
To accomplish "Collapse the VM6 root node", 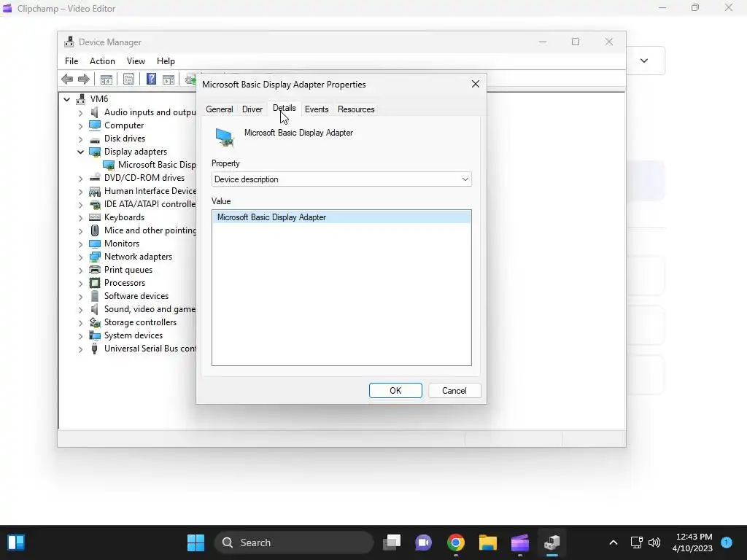I will coord(66,99).
